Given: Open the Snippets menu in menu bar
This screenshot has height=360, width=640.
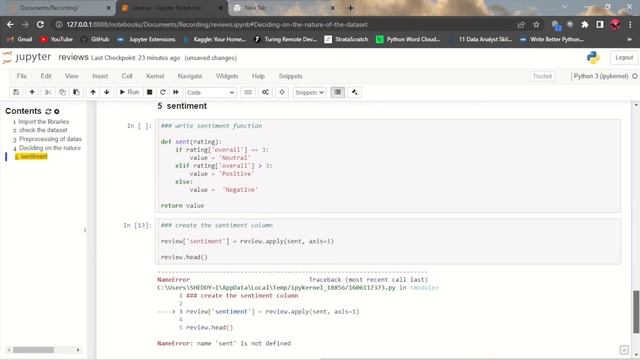Looking at the screenshot, I should 290,76.
